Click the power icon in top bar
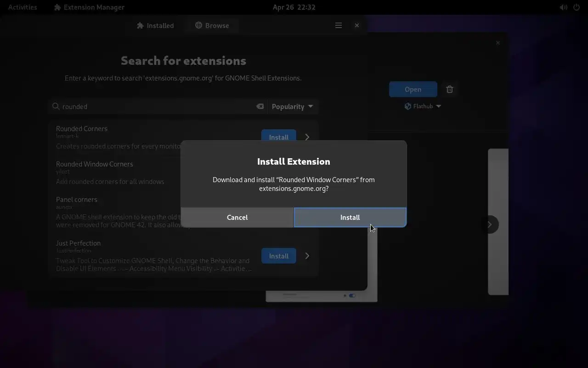The image size is (588, 368). (x=577, y=7)
